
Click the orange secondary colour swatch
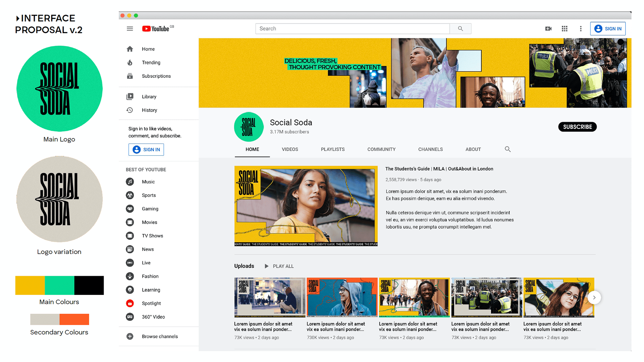[x=74, y=319]
